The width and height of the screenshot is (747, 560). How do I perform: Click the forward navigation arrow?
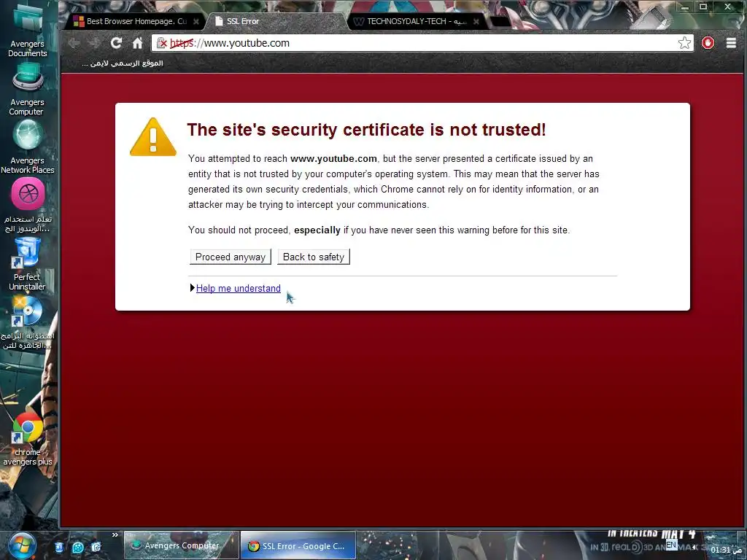[x=94, y=43]
